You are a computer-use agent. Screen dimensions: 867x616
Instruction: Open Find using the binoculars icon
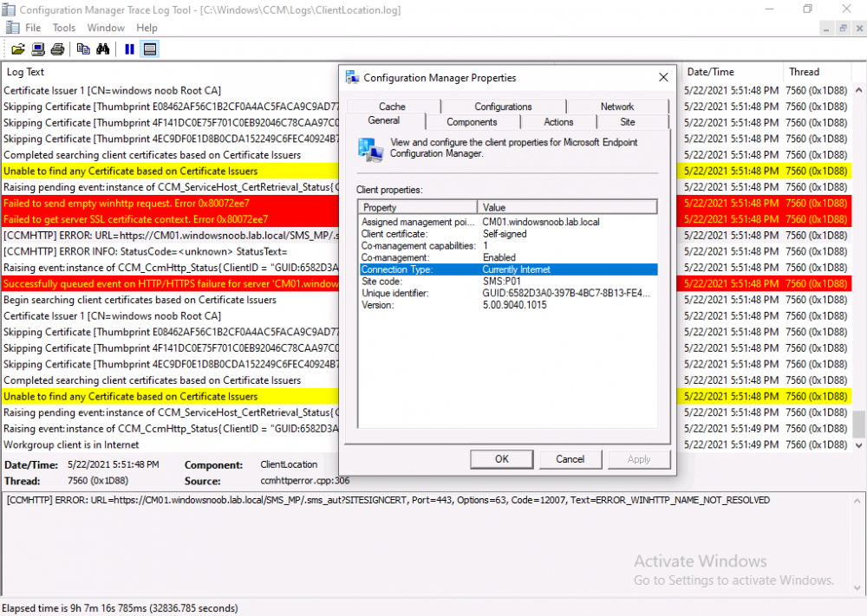pyautogui.click(x=103, y=49)
